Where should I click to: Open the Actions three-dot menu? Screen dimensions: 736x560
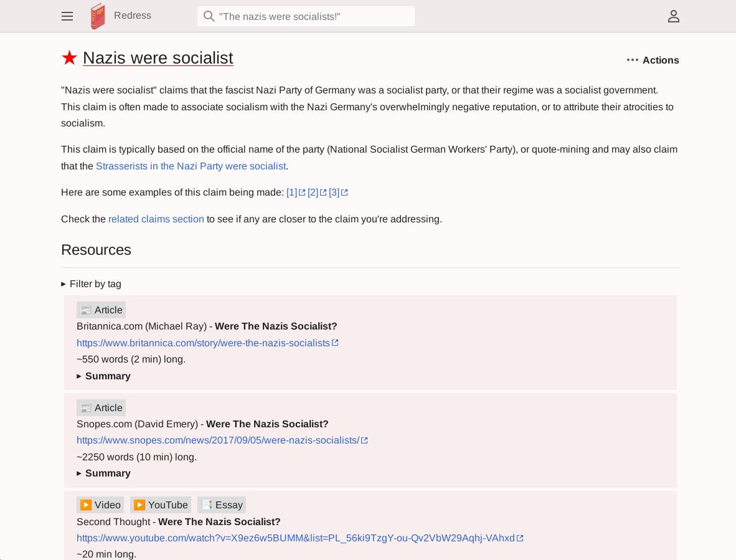(x=653, y=60)
